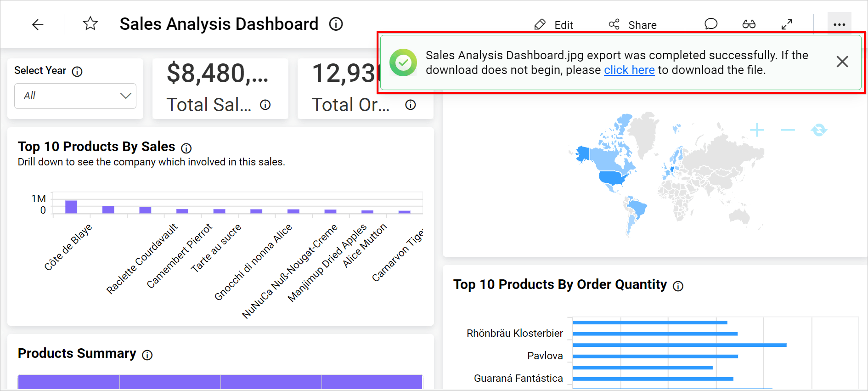The height and width of the screenshot is (391, 868).
Task: Expand the Select Year dropdown
Action: pos(75,96)
